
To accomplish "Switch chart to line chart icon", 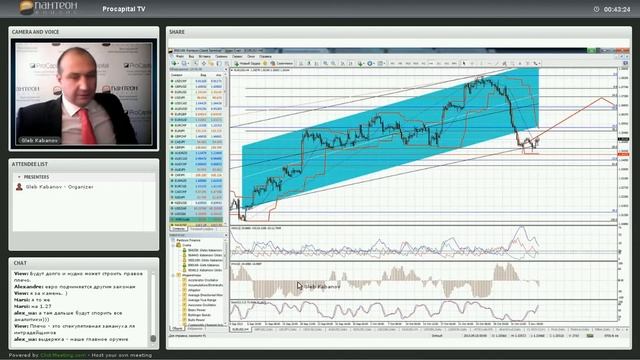I will pos(317,63).
